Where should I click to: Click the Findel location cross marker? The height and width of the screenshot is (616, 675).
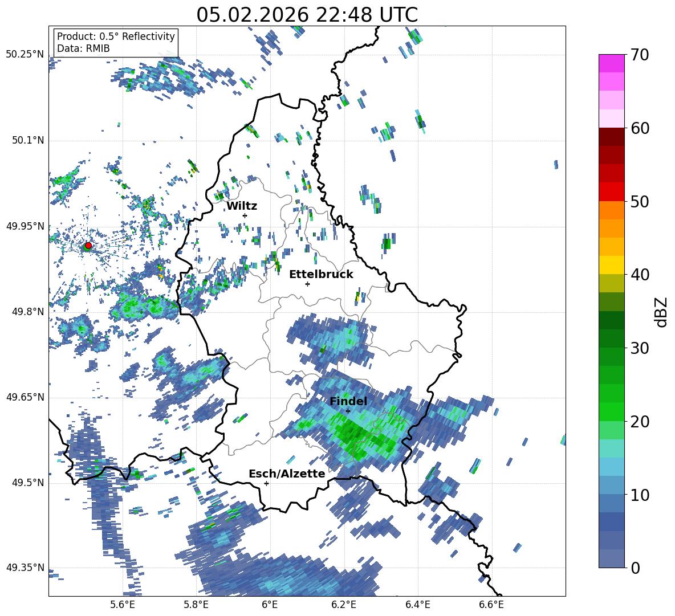pos(348,411)
